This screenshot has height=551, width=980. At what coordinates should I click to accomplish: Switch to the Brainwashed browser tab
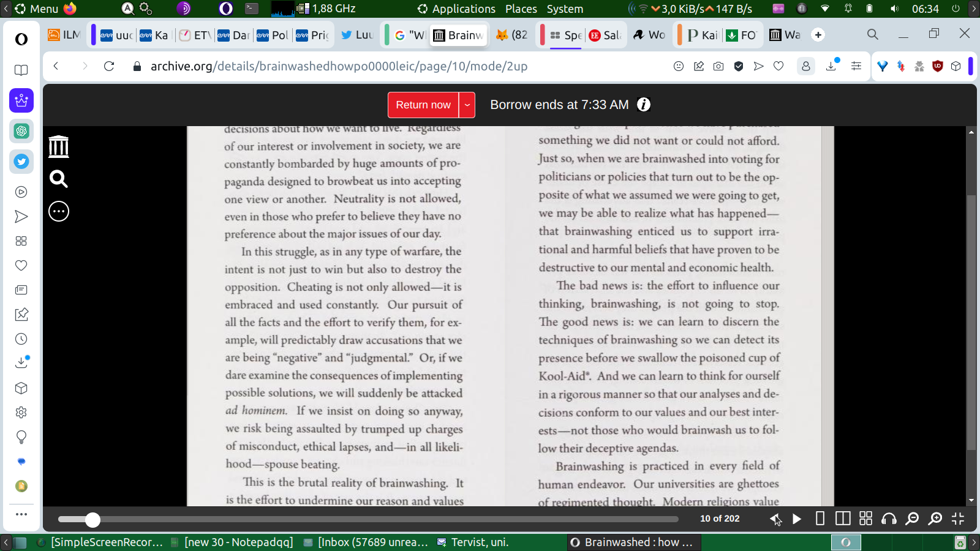(459, 35)
